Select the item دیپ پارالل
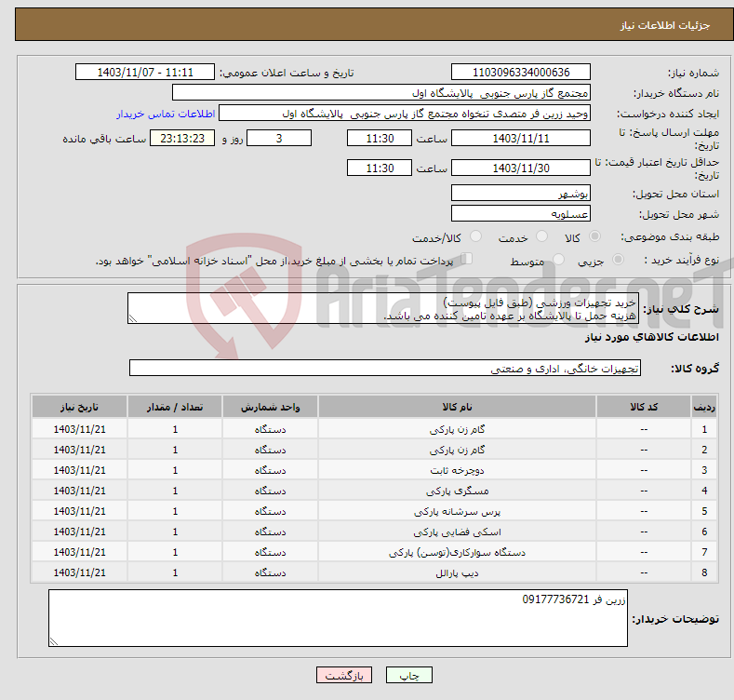 457,572
